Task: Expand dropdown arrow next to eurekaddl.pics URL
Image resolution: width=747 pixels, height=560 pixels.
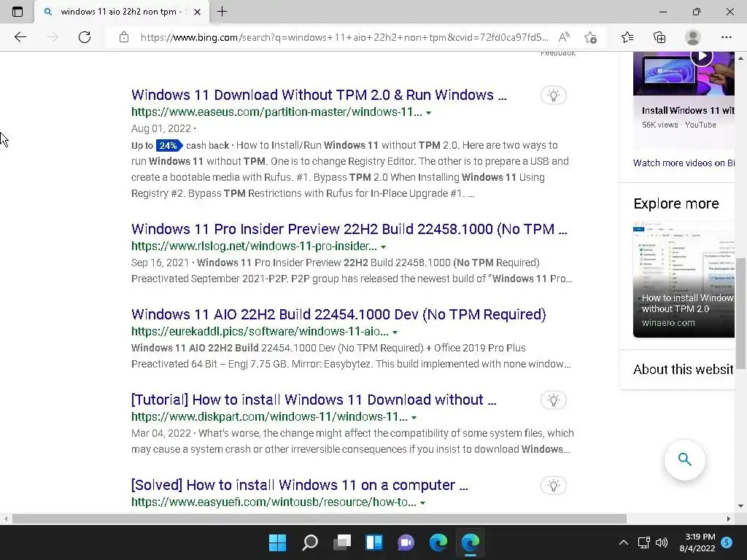Action: point(395,332)
